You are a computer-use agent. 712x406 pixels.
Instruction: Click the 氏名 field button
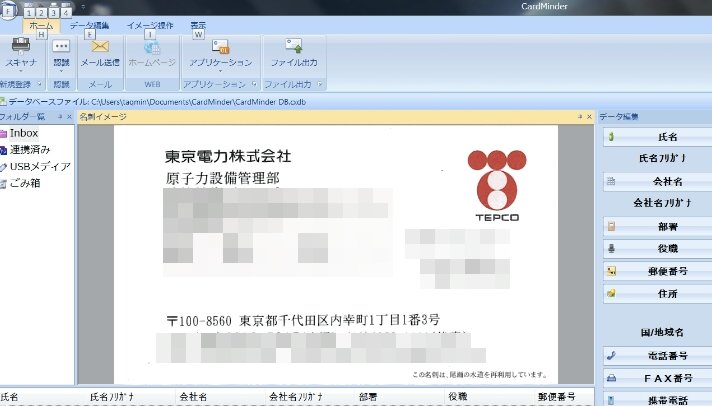tap(658, 137)
